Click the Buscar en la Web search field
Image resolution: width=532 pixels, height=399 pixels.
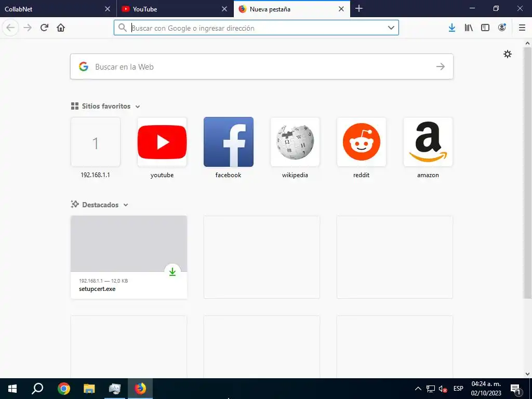(x=262, y=66)
